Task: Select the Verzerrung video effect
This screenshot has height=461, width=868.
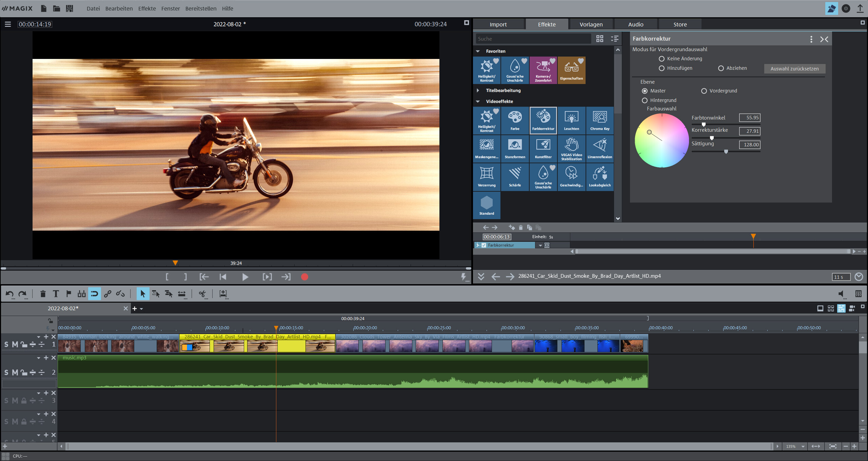Action: pyautogui.click(x=487, y=176)
